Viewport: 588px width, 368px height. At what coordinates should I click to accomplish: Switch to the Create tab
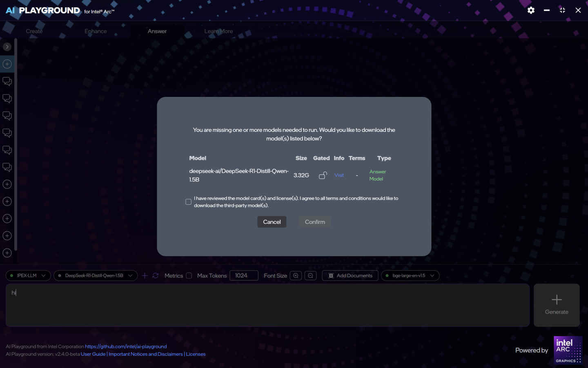[x=34, y=31]
